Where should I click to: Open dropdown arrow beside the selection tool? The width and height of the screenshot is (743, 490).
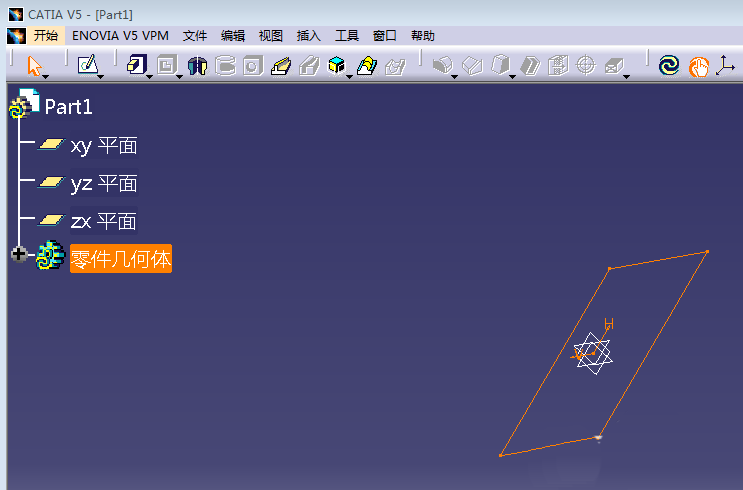click(x=46, y=75)
